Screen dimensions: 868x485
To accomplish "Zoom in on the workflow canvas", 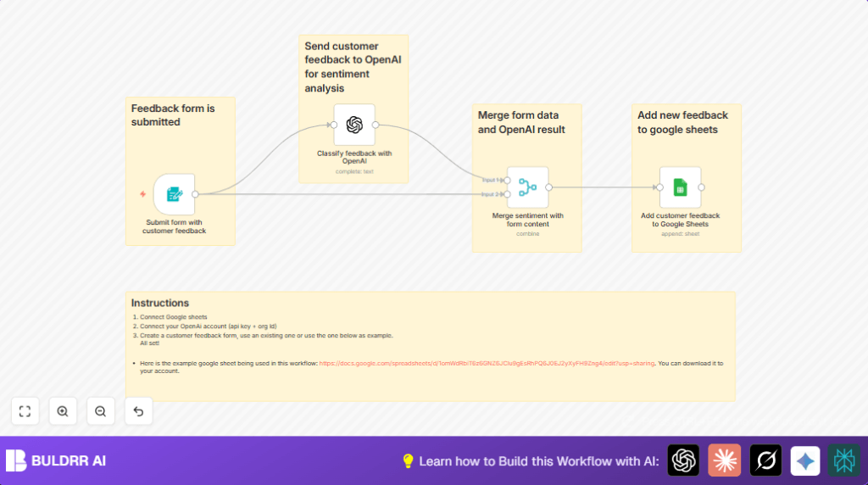I will point(63,411).
